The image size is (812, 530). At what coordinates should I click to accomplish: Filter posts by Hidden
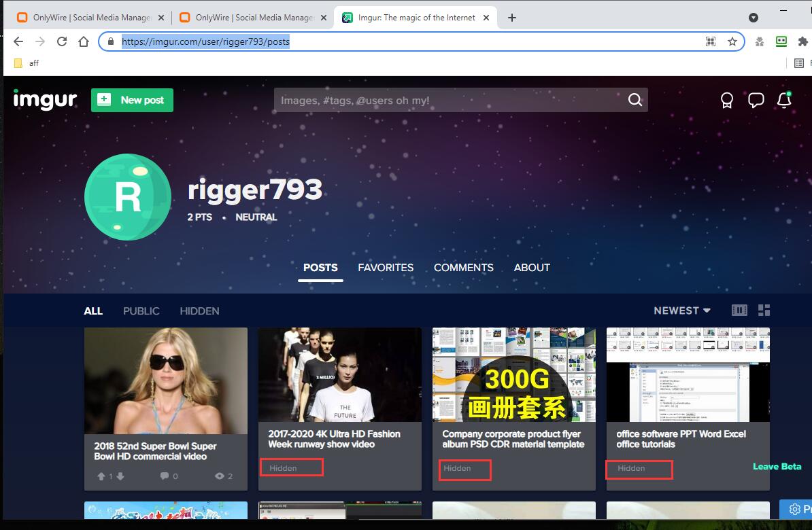[199, 311]
